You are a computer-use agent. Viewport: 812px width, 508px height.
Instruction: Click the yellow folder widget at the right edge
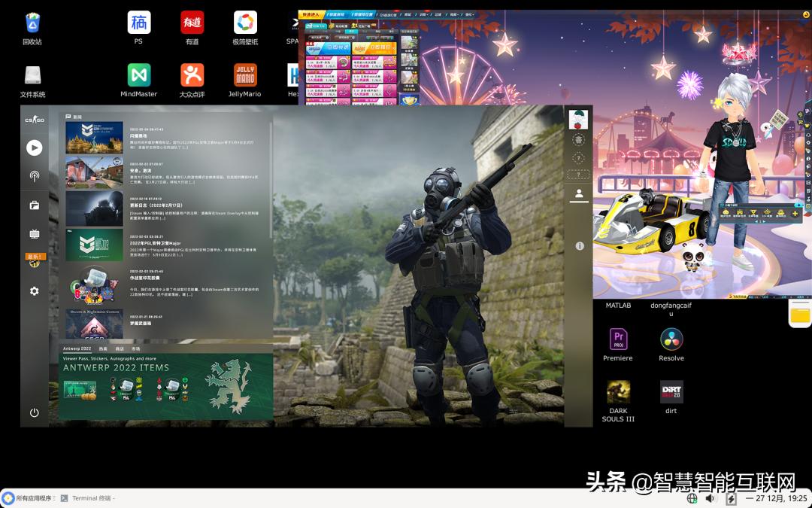(x=801, y=313)
